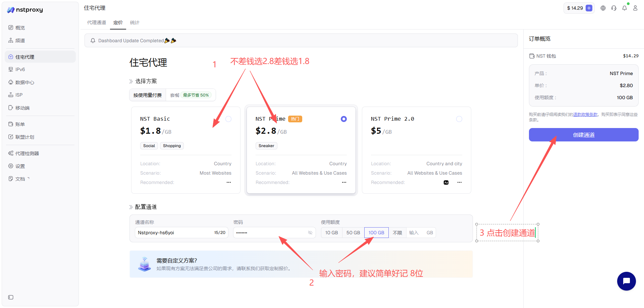This screenshot has height=308, width=644.
Task: Click the 创建通道 button
Action: tap(584, 135)
